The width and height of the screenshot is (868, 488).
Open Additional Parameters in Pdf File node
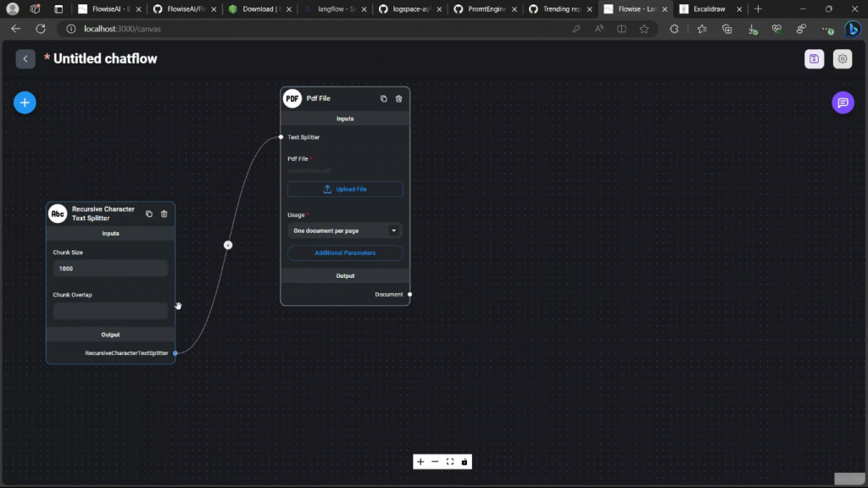(x=345, y=252)
